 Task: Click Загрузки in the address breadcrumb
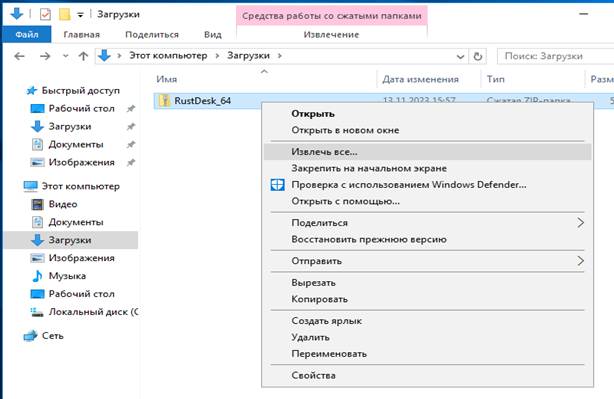248,56
